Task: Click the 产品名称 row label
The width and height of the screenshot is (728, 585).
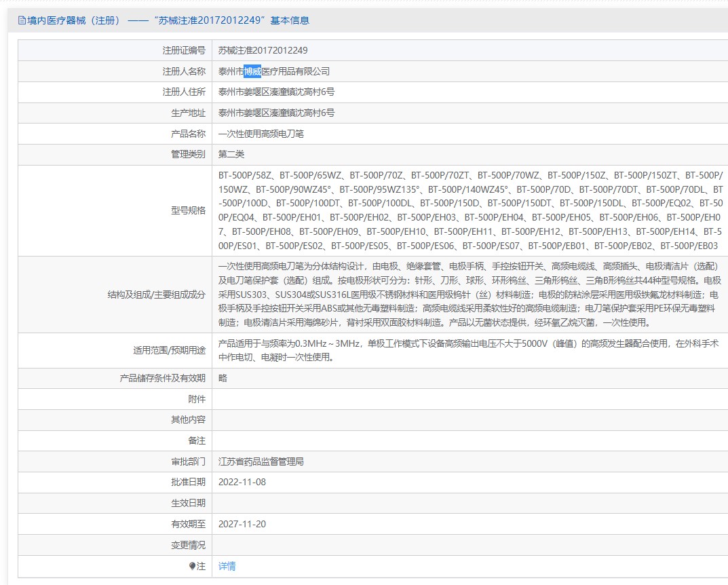Action: click(x=188, y=134)
